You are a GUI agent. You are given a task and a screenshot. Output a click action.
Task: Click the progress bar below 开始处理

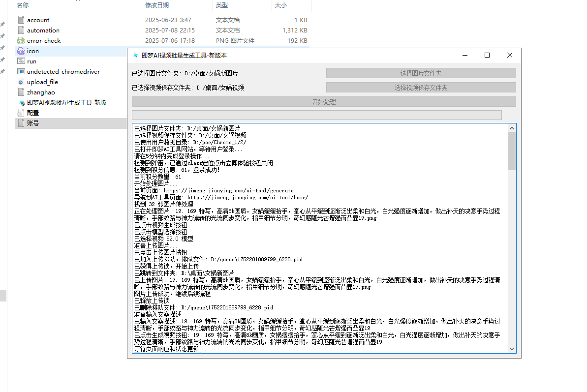(317, 115)
